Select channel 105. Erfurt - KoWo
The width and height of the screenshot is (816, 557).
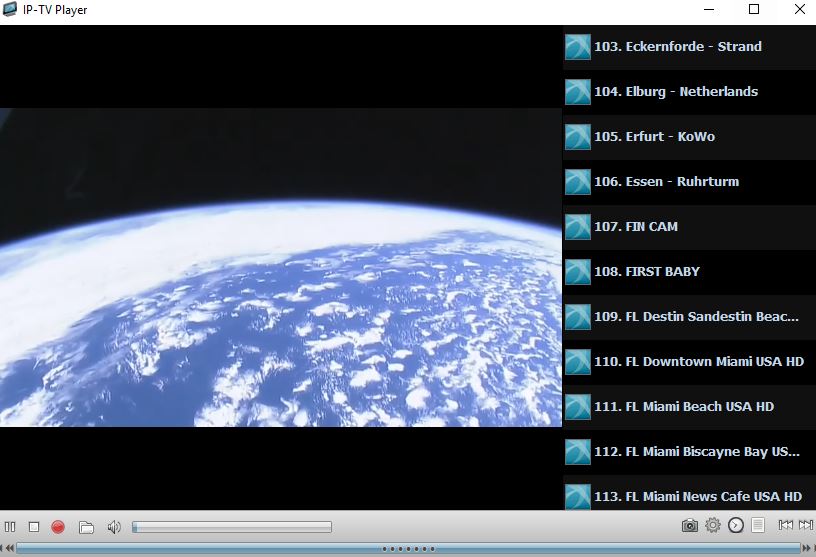689,137
